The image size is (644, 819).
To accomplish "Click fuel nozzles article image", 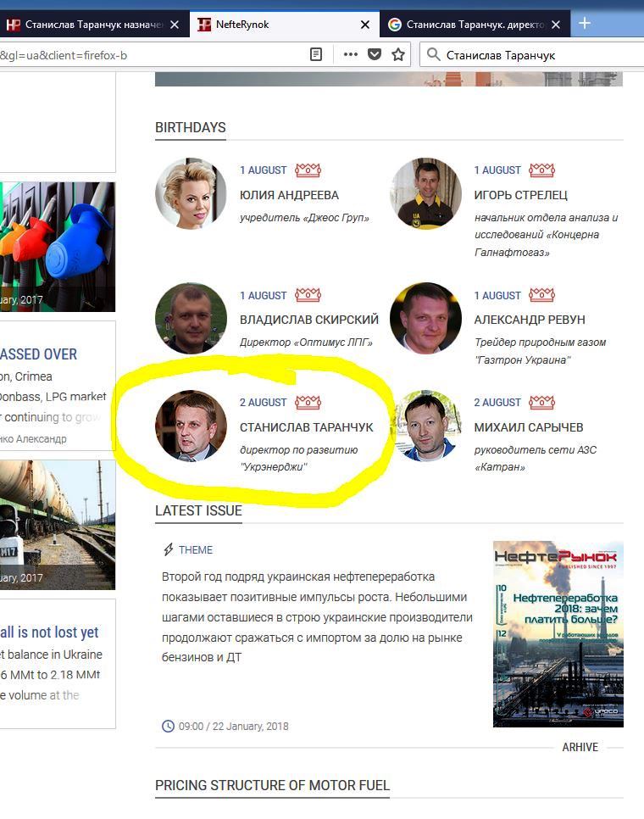I will tap(58, 247).
